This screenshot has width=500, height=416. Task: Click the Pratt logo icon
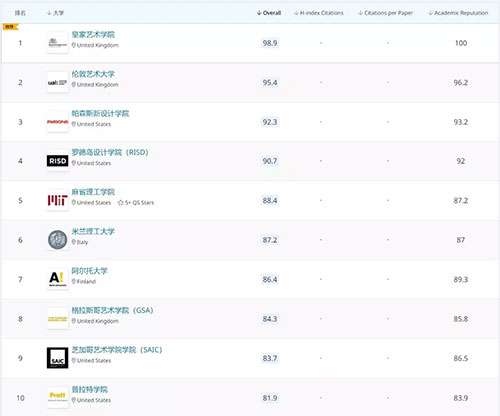click(x=57, y=397)
